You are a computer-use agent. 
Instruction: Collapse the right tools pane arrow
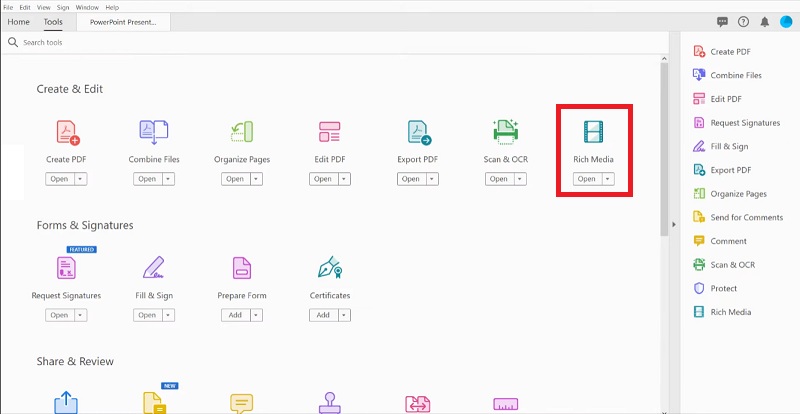(x=674, y=224)
